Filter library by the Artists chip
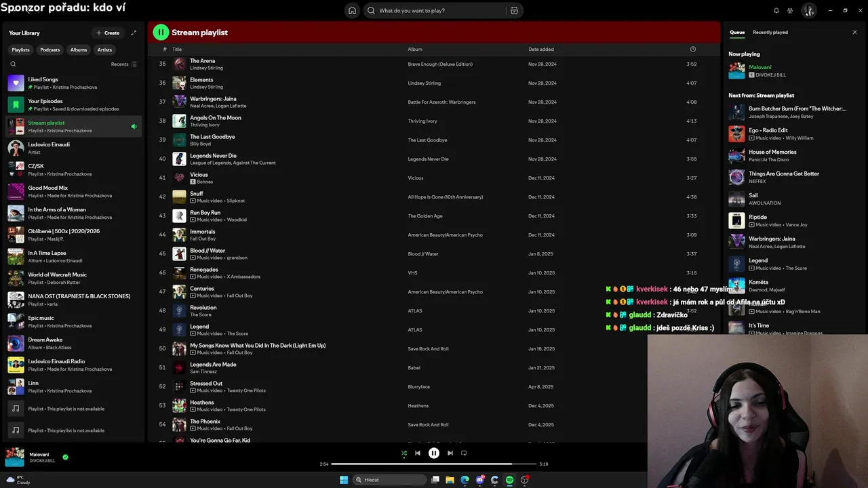 point(104,49)
